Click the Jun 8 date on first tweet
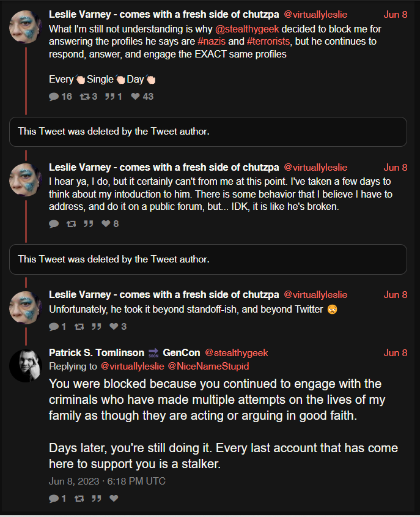This screenshot has width=420, height=517. (x=396, y=15)
